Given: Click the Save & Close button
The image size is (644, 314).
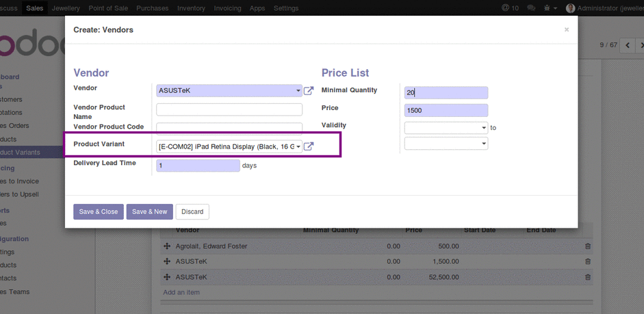Looking at the screenshot, I should click(x=99, y=212).
